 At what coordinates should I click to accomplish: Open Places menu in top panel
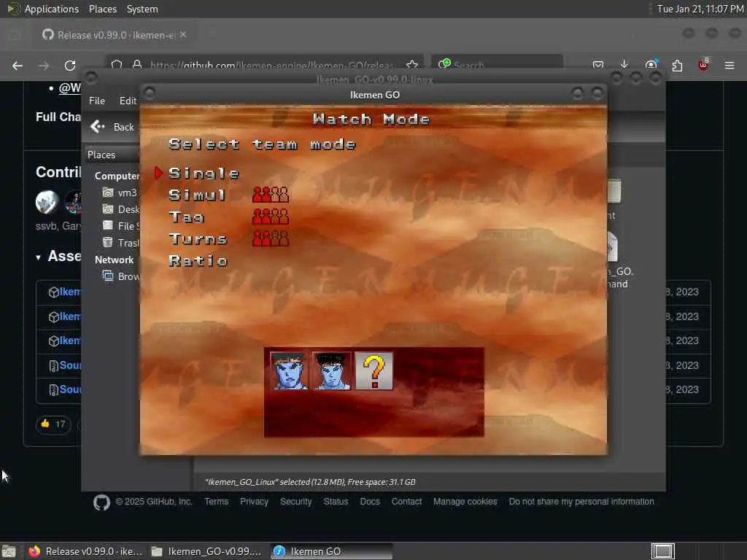tap(102, 9)
